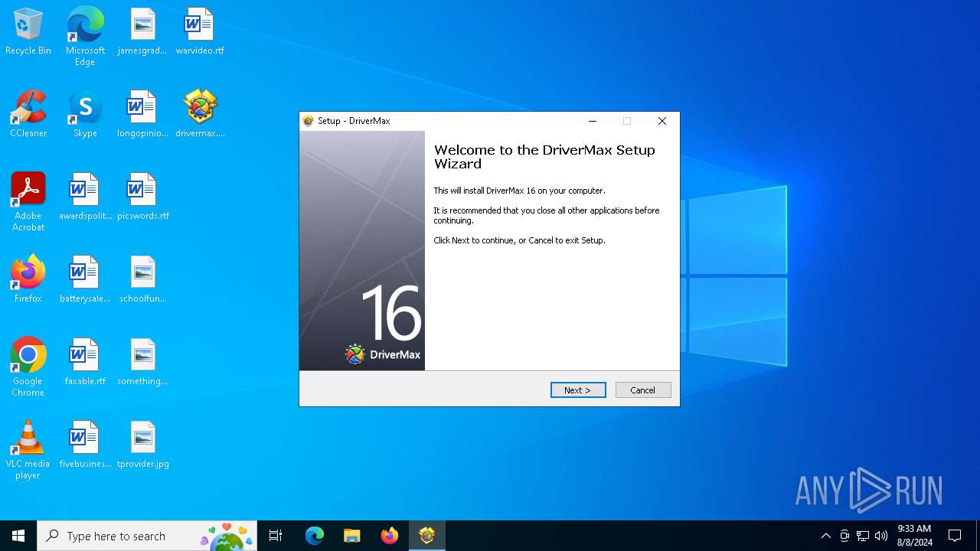Screen dimensions: 980x551
Task: Select the picswords.rtf document icon
Action: pyautogui.click(x=142, y=197)
